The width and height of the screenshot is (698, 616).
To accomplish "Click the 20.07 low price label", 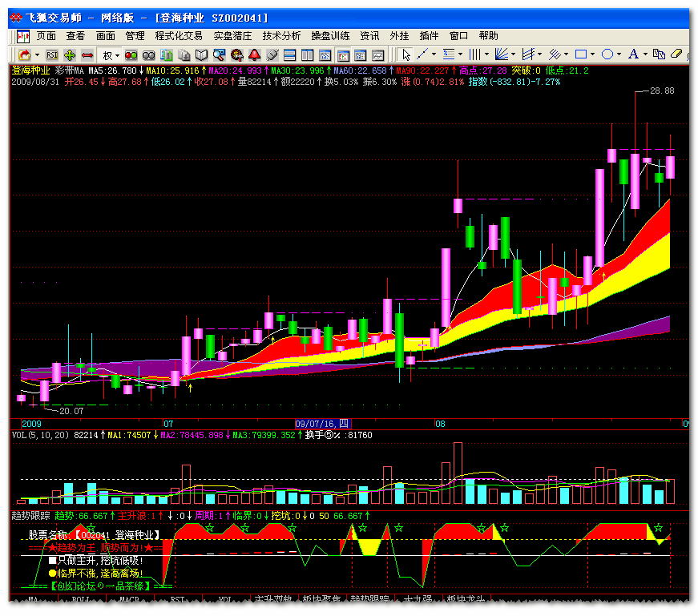I will pyautogui.click(x=71, y=411).
